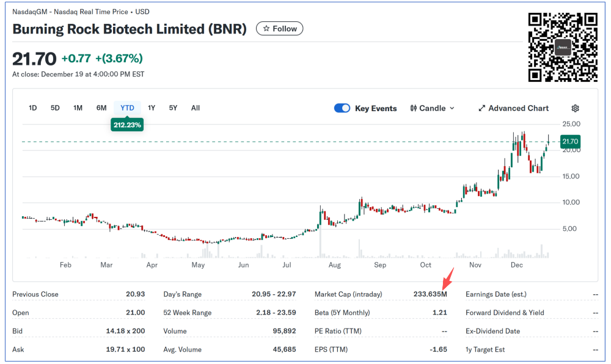Click the QR code image
Screen dimensions: 611x364
[x=563, y=47]
